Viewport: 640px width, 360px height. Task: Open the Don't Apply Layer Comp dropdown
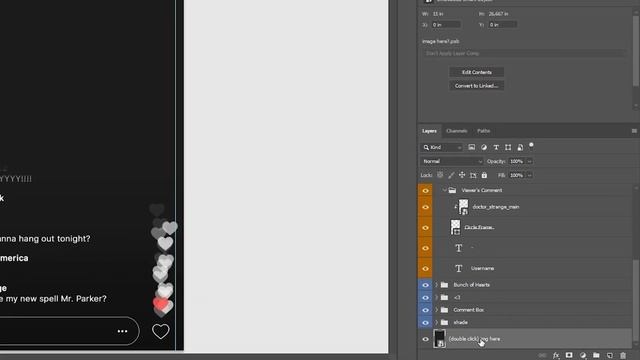click(524, 53)
